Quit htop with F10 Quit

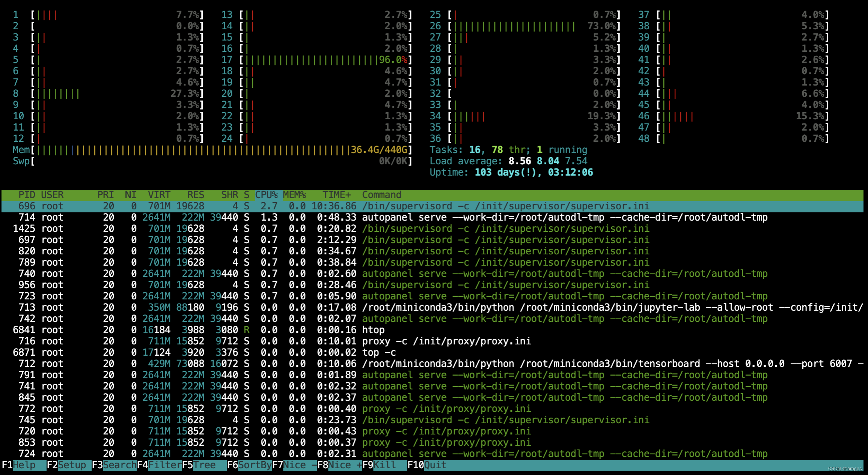[x=427, y=465]
